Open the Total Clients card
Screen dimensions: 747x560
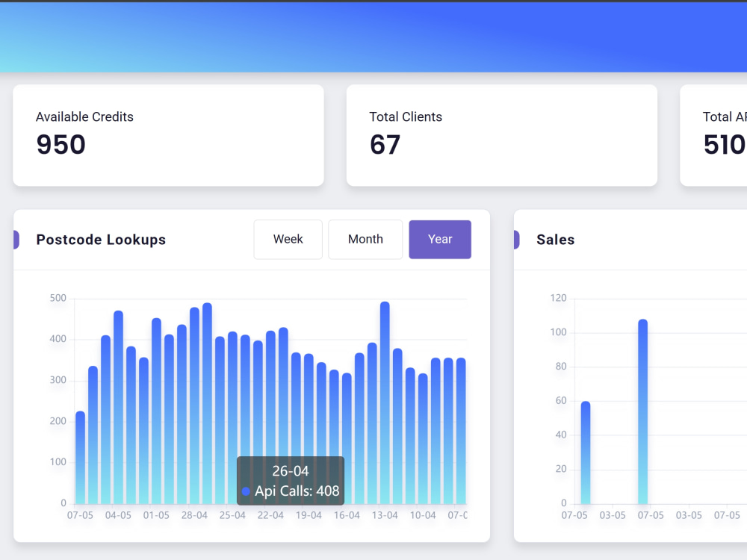tap(501, 135)
